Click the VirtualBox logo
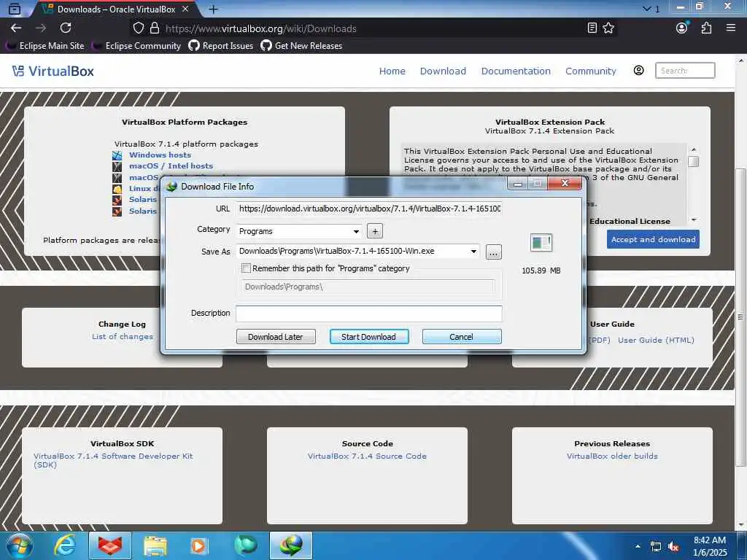 (53, 71)
